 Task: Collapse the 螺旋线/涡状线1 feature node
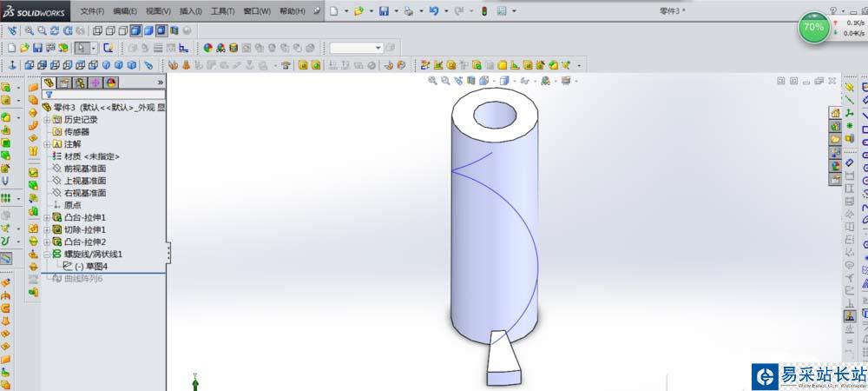(47, 255)
